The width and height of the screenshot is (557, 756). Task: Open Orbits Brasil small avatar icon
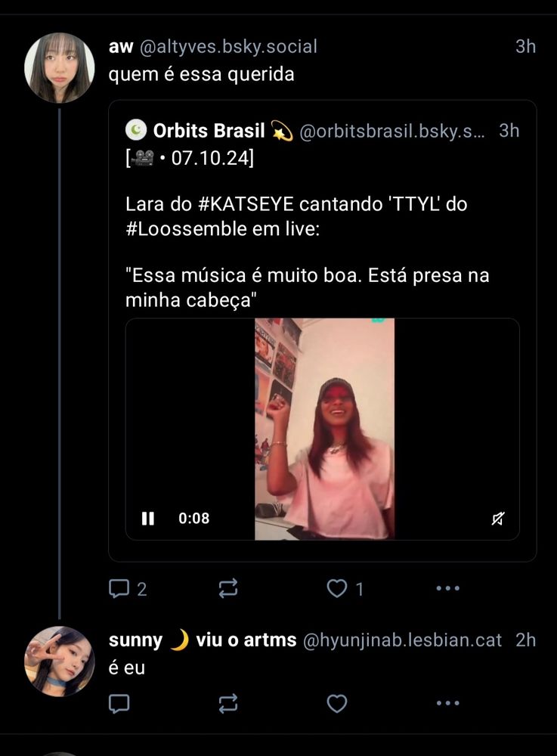[x=136, y=130]
